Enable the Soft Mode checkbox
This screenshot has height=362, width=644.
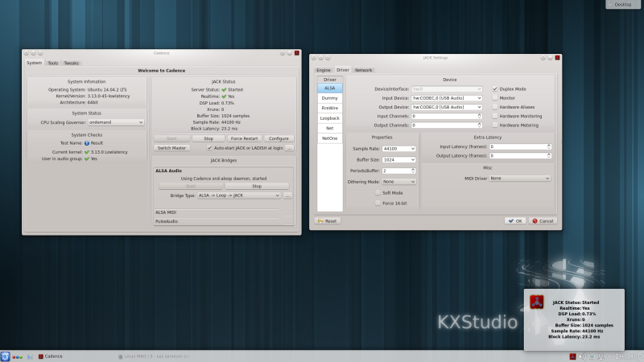(378, 193)
